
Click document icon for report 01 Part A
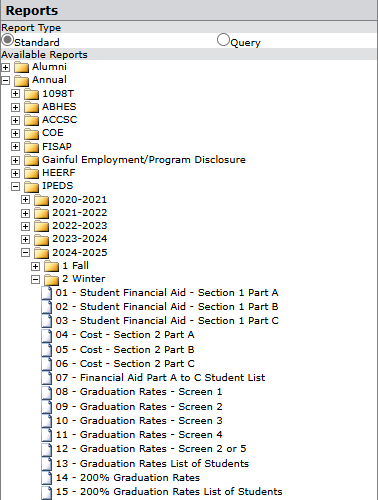pos(47,293)
